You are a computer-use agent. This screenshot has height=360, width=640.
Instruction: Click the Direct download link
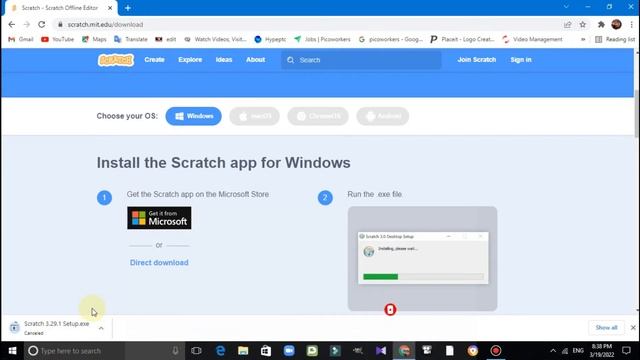[x=159, y=262]
